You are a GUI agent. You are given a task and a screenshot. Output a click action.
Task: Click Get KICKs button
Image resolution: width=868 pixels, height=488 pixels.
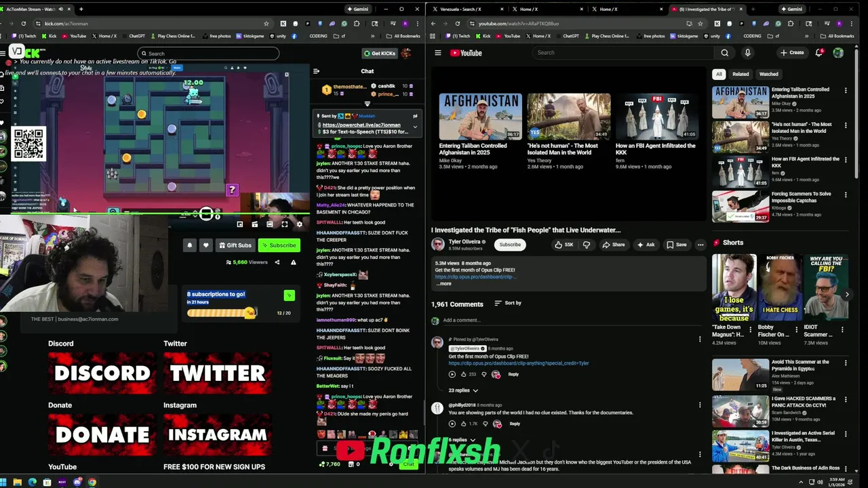pyautogui.click(x=379, y=53)
